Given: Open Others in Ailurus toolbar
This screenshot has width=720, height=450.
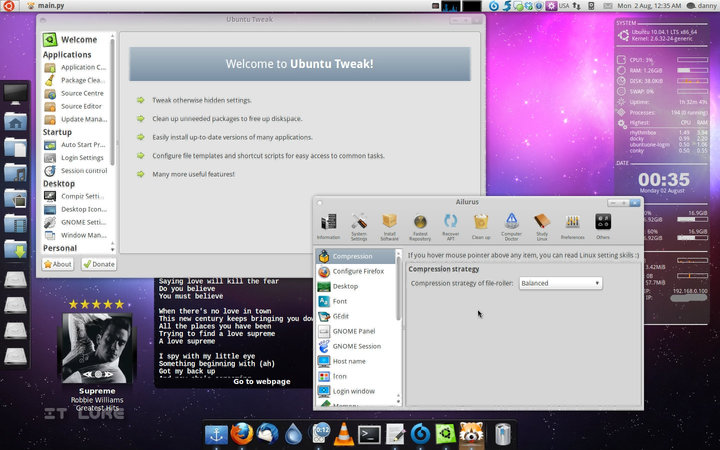Looking at the screenshot, I should 603,226.
